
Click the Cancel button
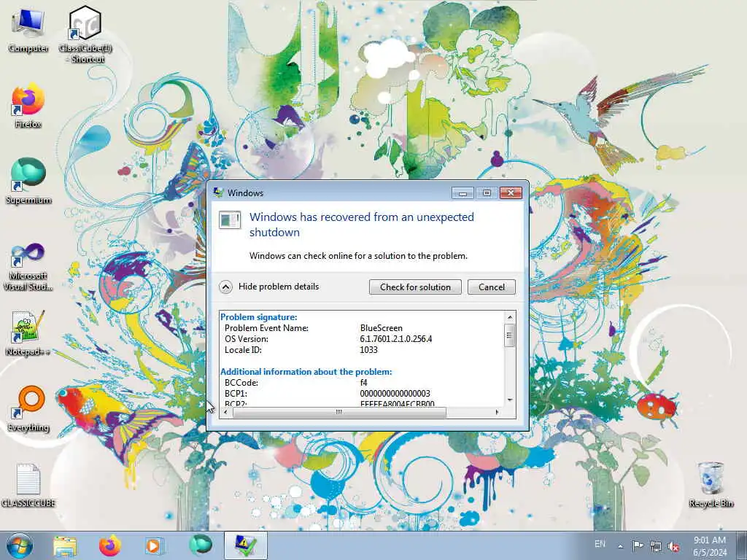click(492, 287)
